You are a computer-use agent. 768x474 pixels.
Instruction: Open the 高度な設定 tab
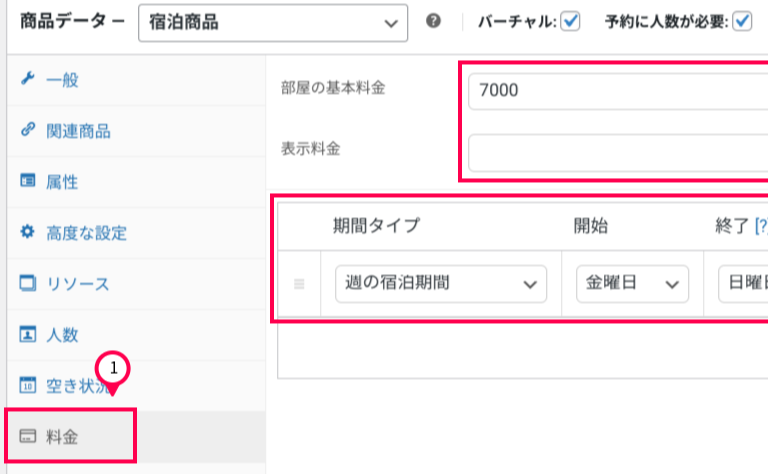pos(86,233)
